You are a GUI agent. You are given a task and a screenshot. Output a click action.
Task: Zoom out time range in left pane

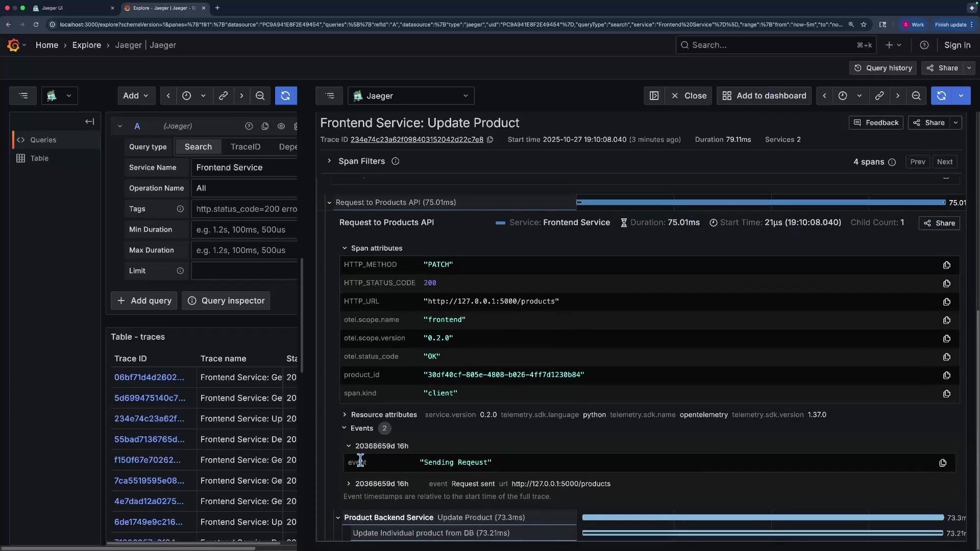(x=260, y=96)
